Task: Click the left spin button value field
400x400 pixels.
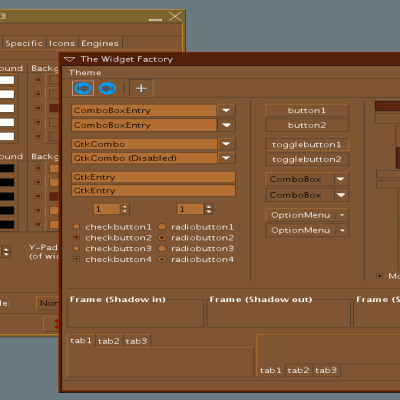Action: (107, 209)
